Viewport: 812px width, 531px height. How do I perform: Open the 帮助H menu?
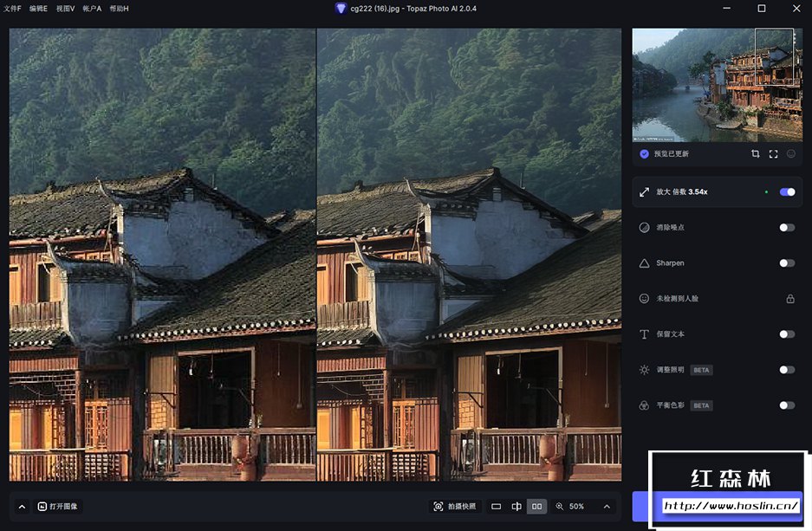pyautogui.click(x=119, y=9)
